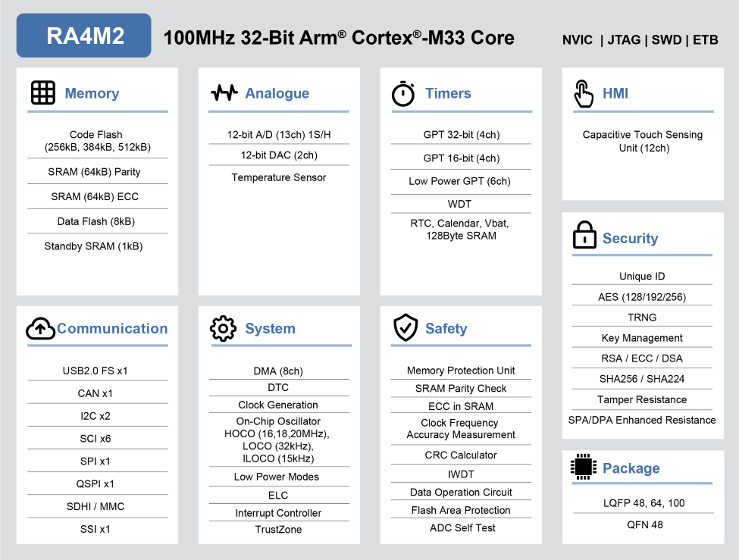Click the 12-bit DAC (2ch) entry
The width and height of the screenshot is (739, 560).
click(x=279, y=155)
